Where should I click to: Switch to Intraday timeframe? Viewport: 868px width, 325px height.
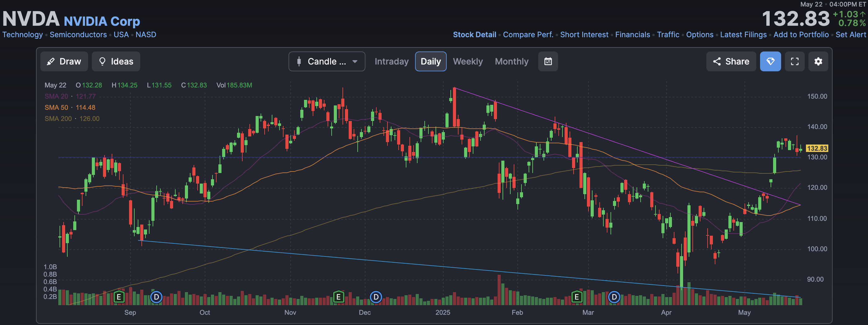pos(391,61)
